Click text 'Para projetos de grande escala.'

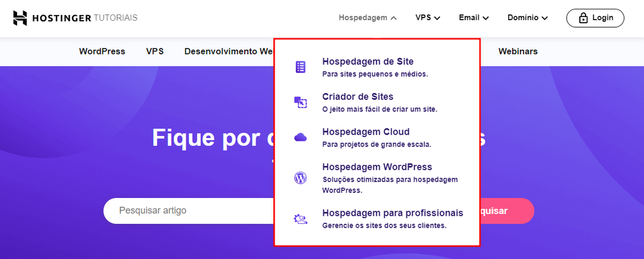(x=377, y=145)
